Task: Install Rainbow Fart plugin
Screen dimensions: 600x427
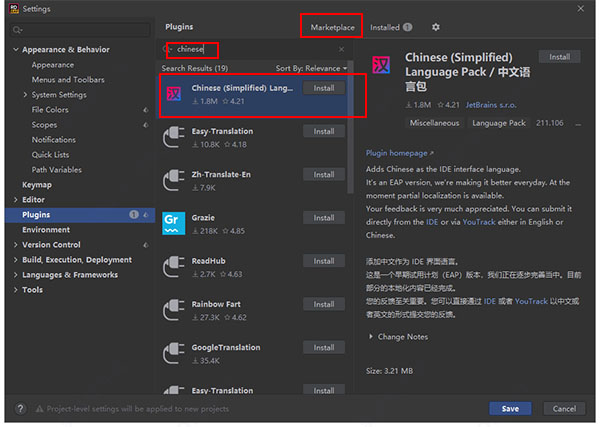Action: pos(324,304)
